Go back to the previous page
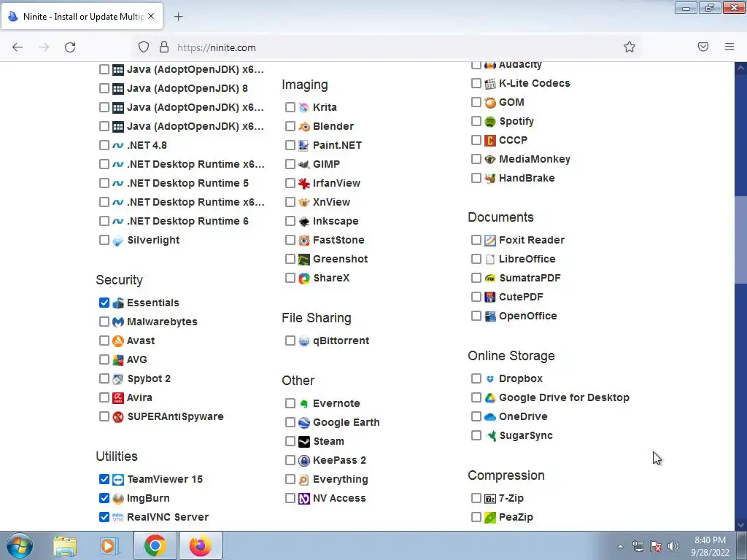Screen dimensions: 747x560 click(18, 47)
